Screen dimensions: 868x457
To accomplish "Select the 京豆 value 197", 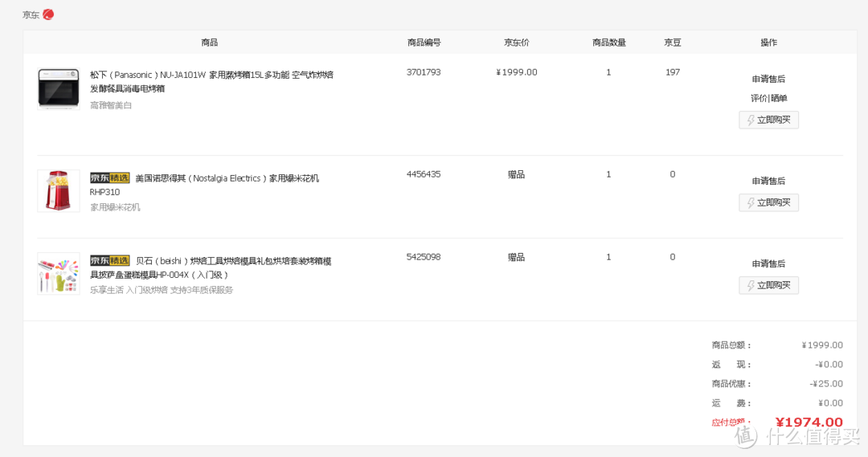I will pos(673,72).
